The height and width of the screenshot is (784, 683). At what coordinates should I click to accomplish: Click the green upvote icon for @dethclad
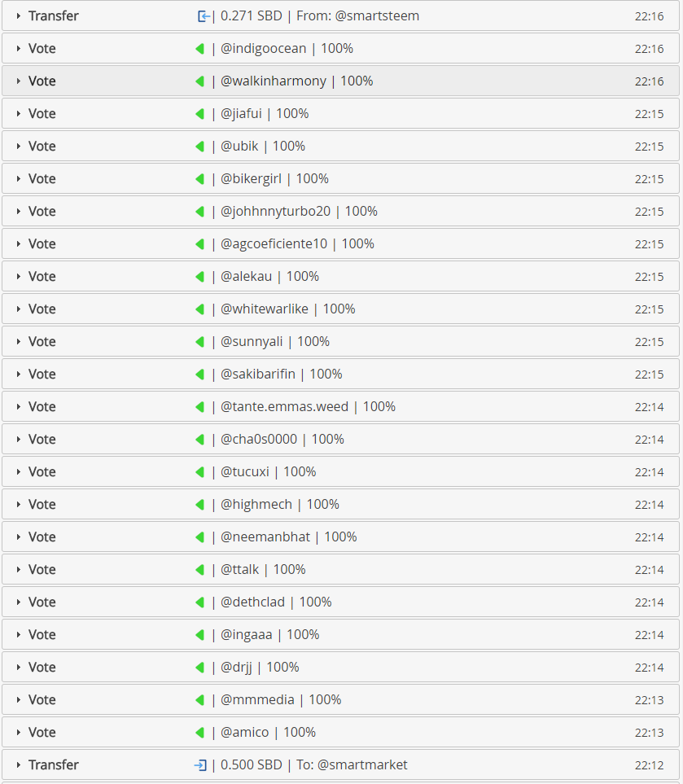[200, 602]
